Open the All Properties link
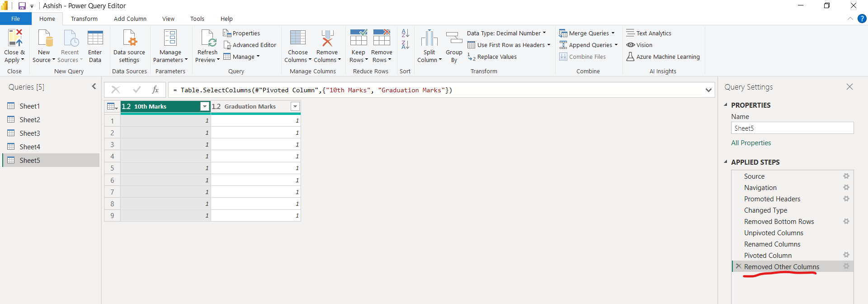 [751, 143]
